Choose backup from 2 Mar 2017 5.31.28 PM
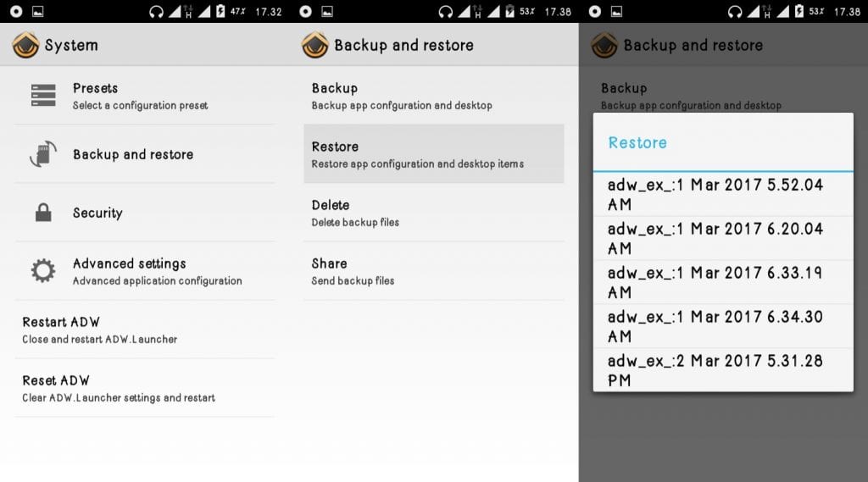This screenshot has width=868, height=482. pos(722,369)
